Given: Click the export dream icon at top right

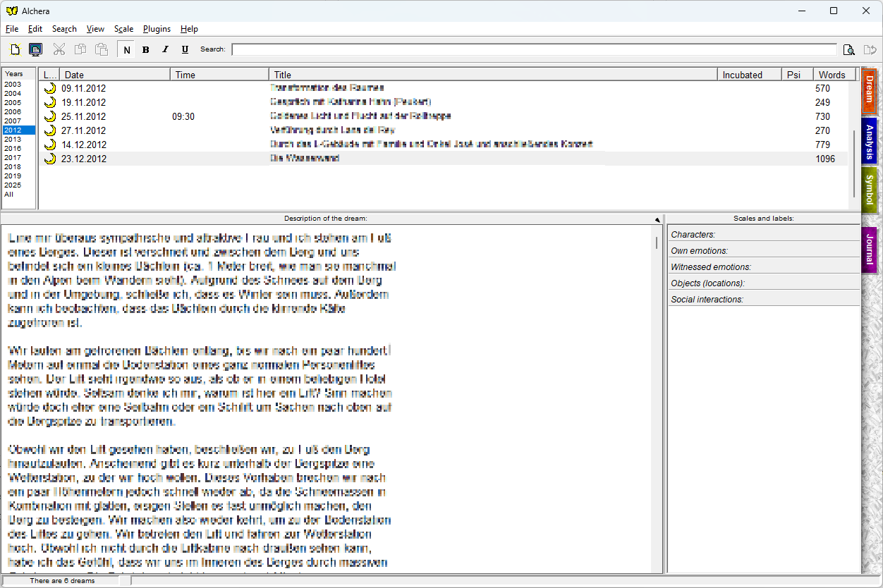Looking at the screenshot, I should [870, 49].
